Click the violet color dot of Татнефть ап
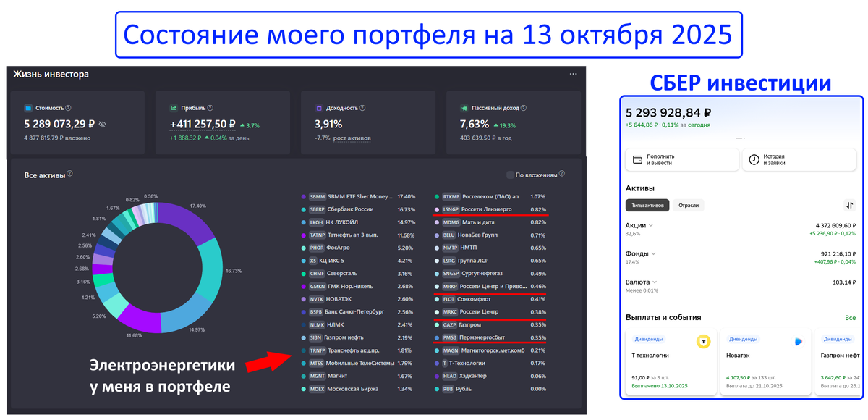 tap(302, 235)
